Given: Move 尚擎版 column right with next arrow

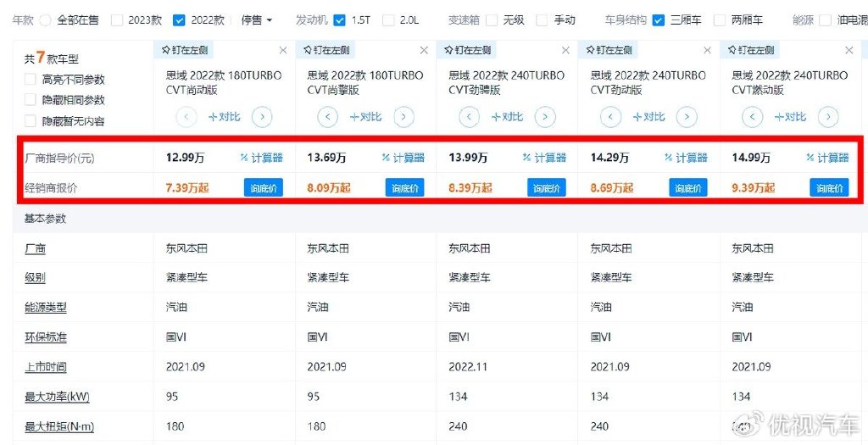Looking at the screenshot, I should tap(403, 117).
